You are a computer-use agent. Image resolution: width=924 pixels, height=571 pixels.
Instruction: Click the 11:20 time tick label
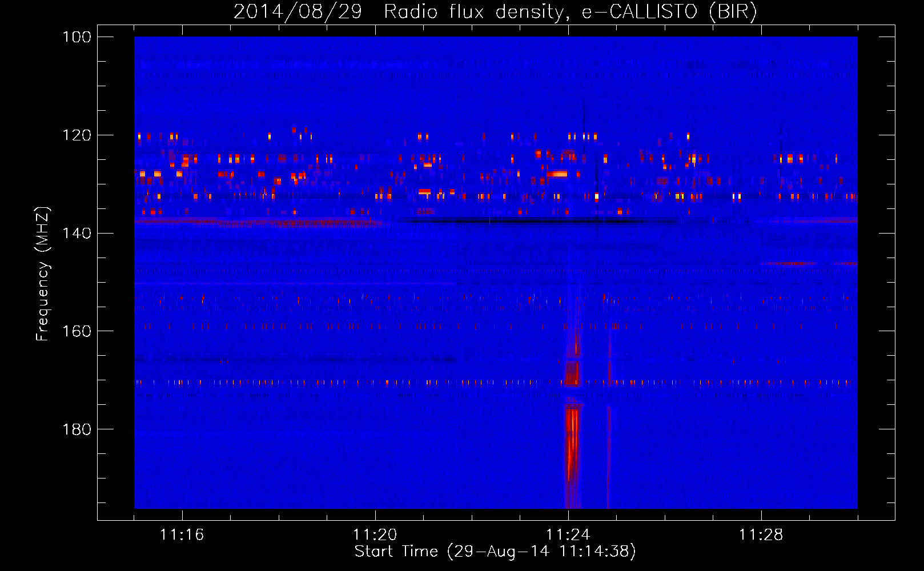pyautogui.click(x=375, y=535)
